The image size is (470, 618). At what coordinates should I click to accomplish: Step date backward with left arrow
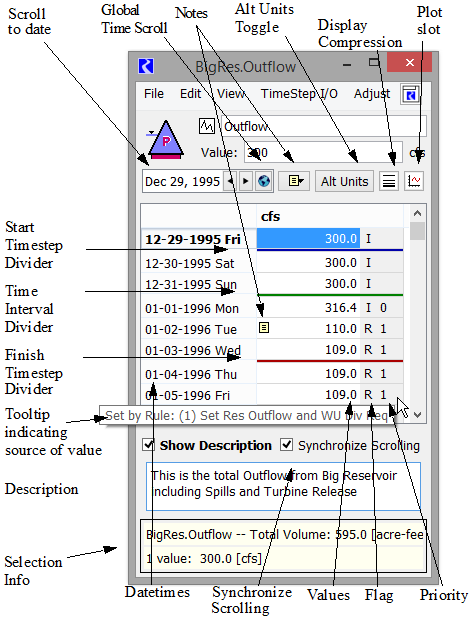pyautogui.click(x=231, y=181)
